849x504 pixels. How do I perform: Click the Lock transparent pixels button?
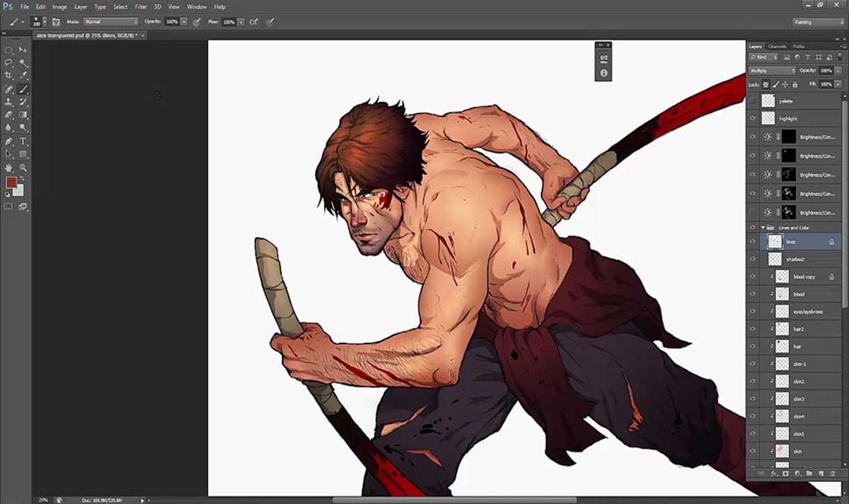(x=766, y=84)
